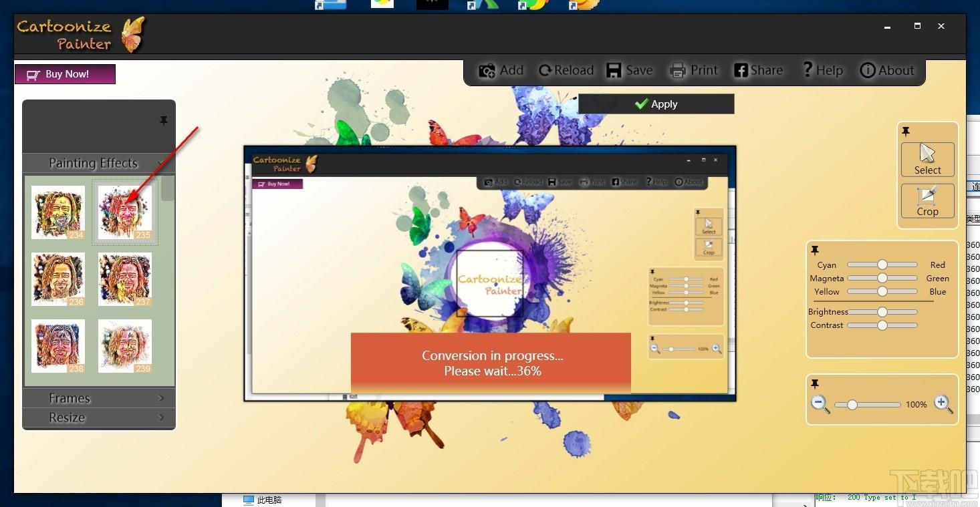Click the zoom level slider handle
980x507 pixels.
pos(852,405)
